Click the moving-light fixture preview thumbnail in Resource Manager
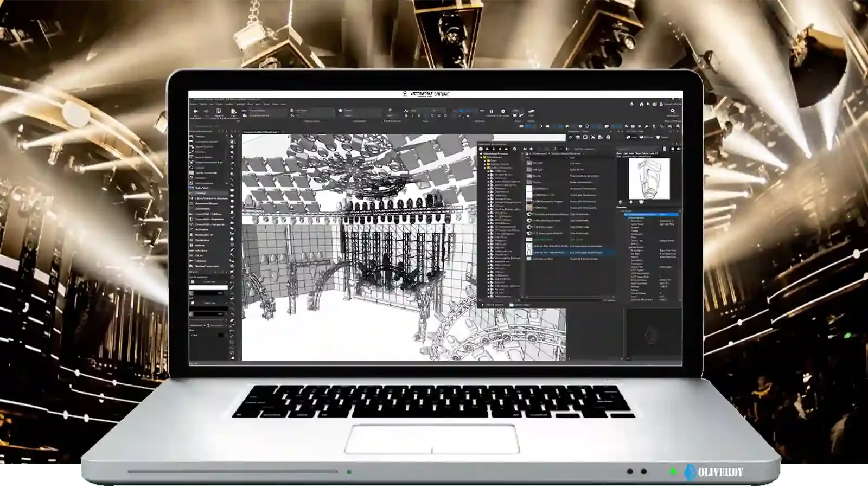The image size is (868, 488). pos(649,178)
